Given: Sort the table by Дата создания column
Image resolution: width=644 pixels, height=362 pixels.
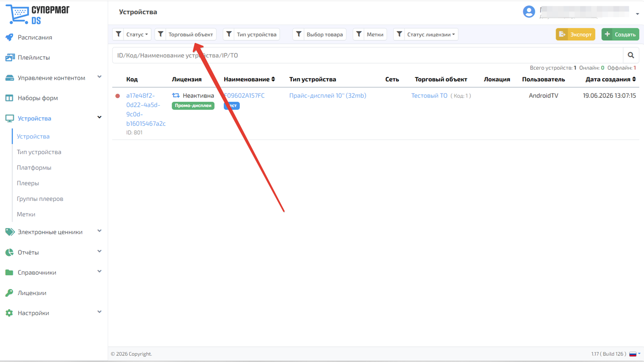Looking at the screenshot, I should 611,79.
